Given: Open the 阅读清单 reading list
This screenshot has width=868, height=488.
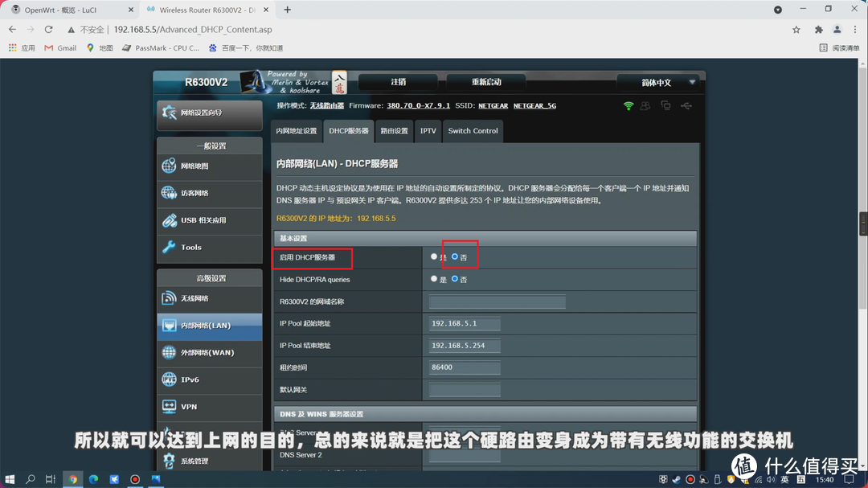Looking at the screenshot, I should (x=839, y=48).
